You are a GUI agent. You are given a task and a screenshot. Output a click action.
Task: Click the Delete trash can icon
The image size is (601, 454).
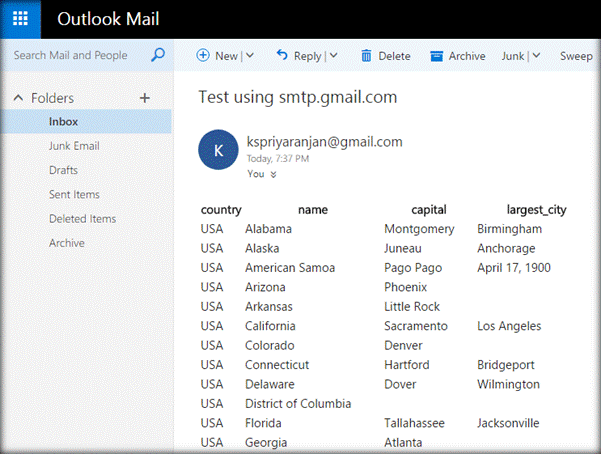click(x=366, y=56)
